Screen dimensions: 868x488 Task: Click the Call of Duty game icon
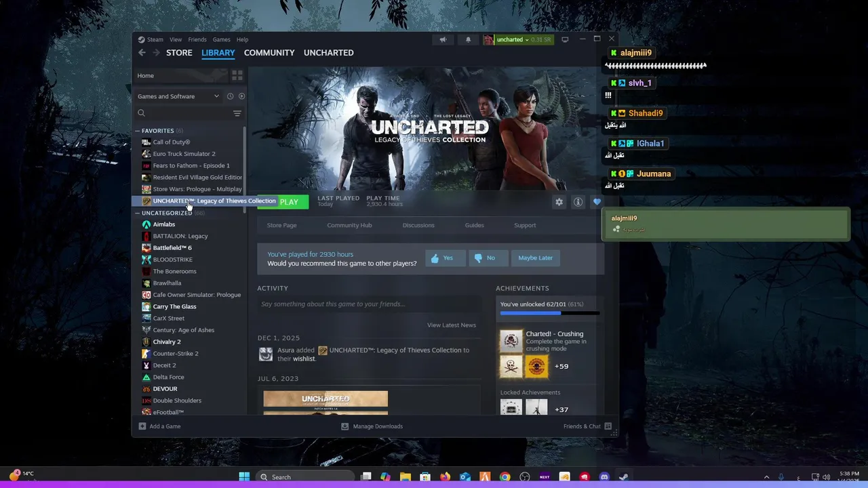pos(146,142)
